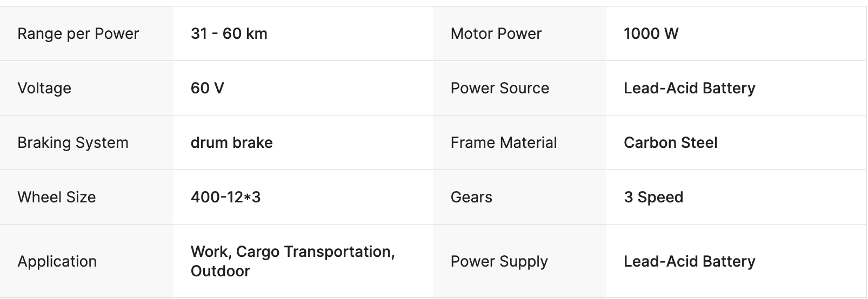The height and width of the screenshot is (299, 868).
Task: Select the '400-12*3' wheel size value
Action: (225, 197)
